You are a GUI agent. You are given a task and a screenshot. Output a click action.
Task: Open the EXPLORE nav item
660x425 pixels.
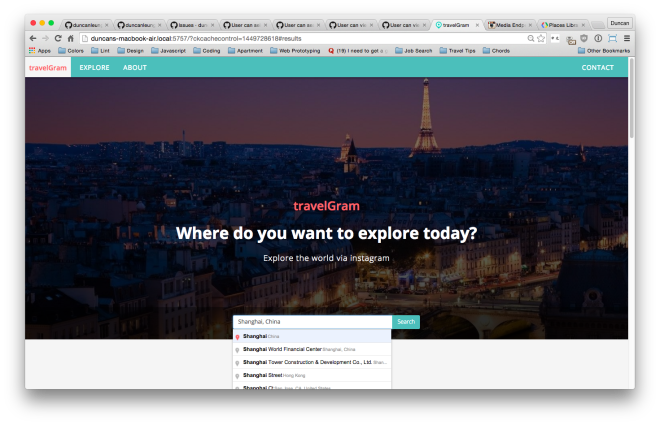(94, 67)
